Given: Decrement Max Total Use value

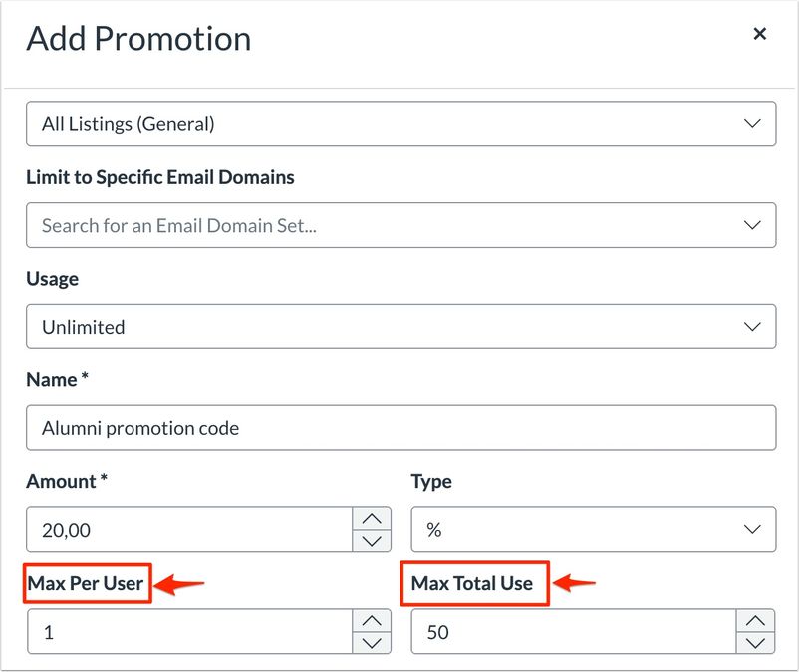Looking at the screenshot, I should [x=755, y=643].
